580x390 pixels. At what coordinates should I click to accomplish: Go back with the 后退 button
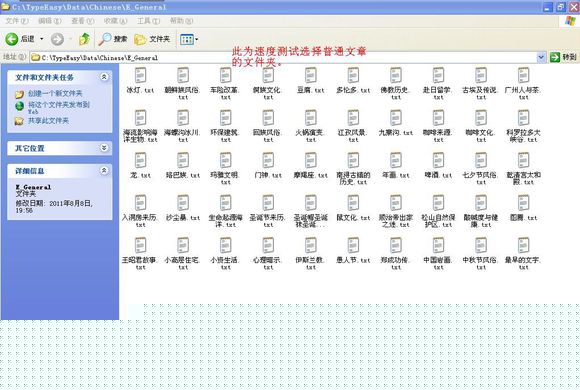click(x=20, y=38)
